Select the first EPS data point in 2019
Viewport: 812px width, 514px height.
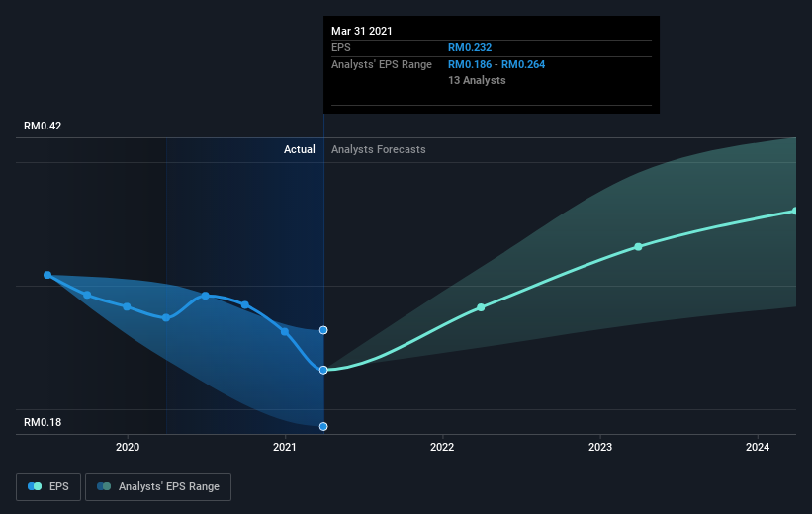tap(47, 275)
